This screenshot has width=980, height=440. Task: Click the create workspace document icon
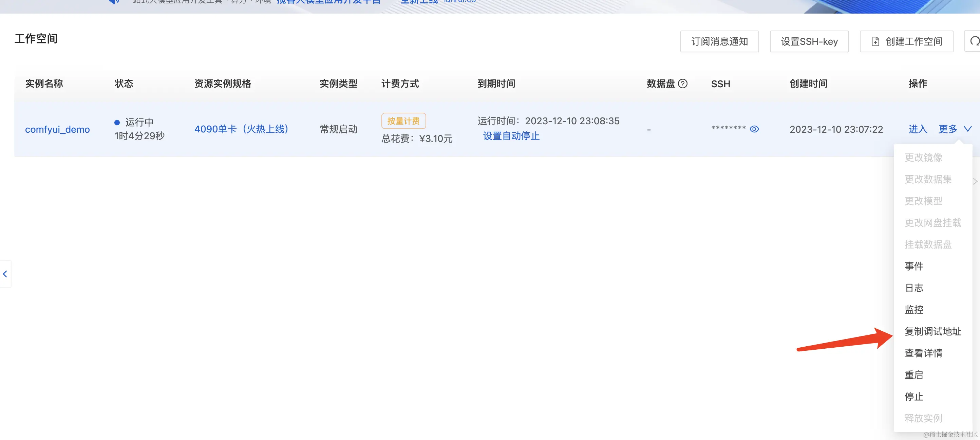tap(876, 41)
